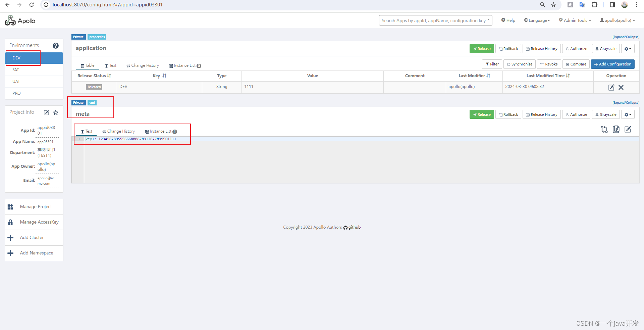
Task: Rollback the meta namespace
Action: pyautogui.click(x=508, y=114)
